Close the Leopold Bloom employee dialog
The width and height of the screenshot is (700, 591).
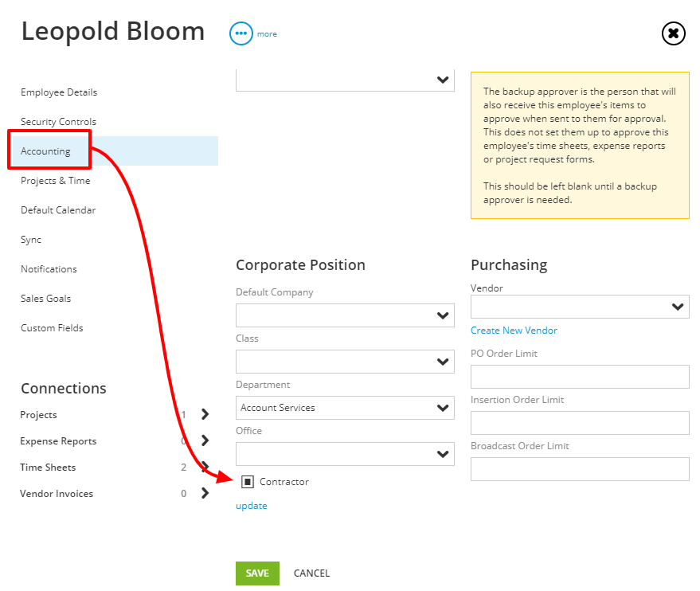click(673, 33)
